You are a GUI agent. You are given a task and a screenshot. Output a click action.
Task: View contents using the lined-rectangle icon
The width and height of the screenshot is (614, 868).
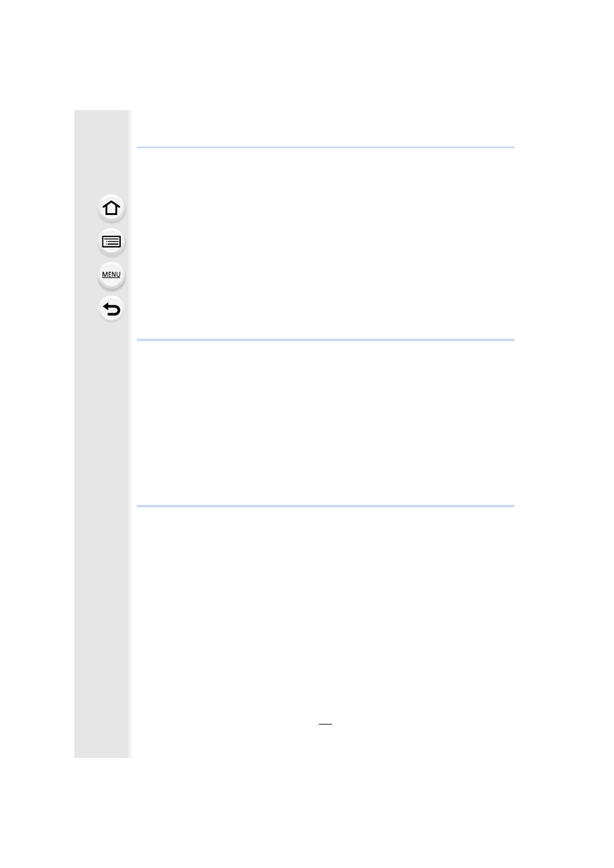tap(111, 242)
